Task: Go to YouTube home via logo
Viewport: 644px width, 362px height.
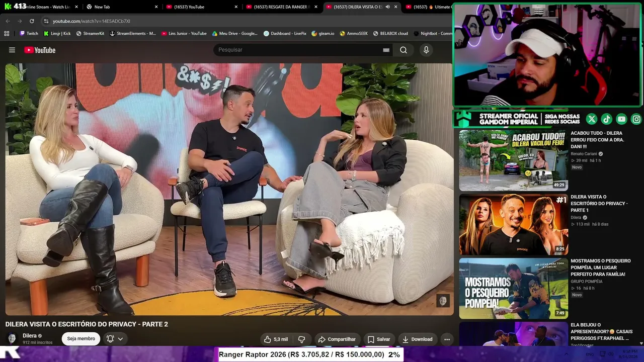Action: [40, 50]
